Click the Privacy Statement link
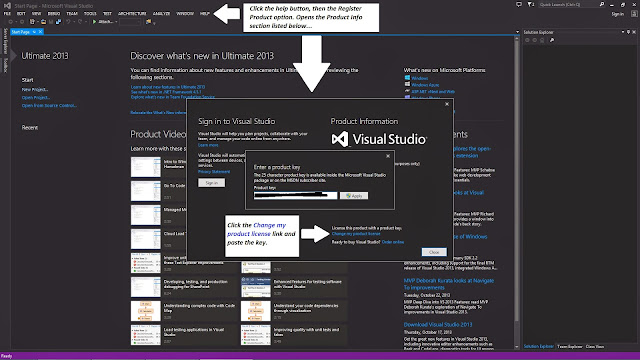 coord(214,172)
